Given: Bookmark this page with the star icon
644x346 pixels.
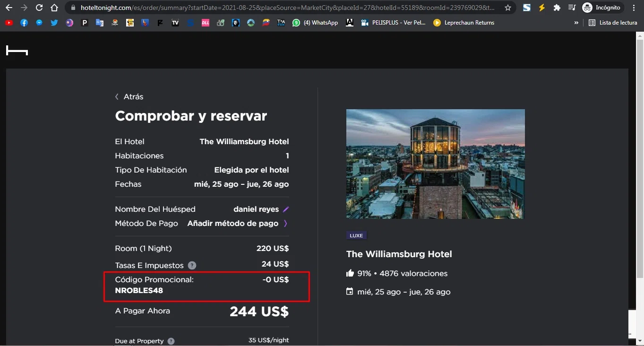Looking at the screenshot, I should 508,8.
